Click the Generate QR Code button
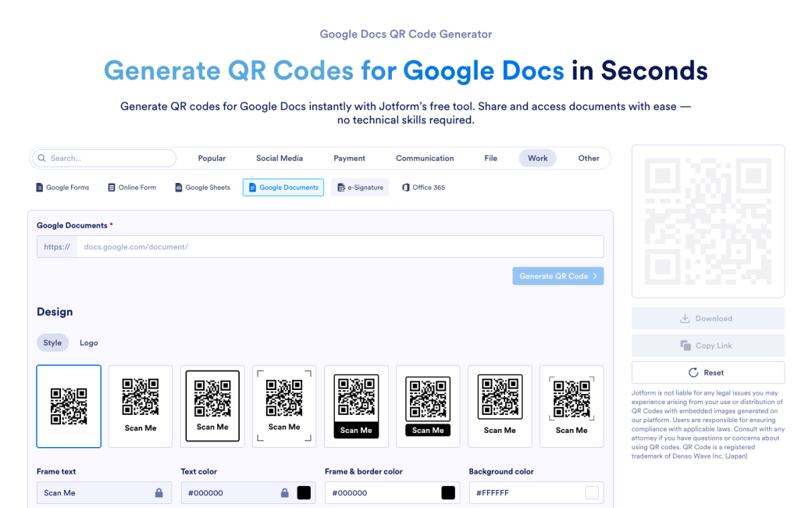 point(557,277)
